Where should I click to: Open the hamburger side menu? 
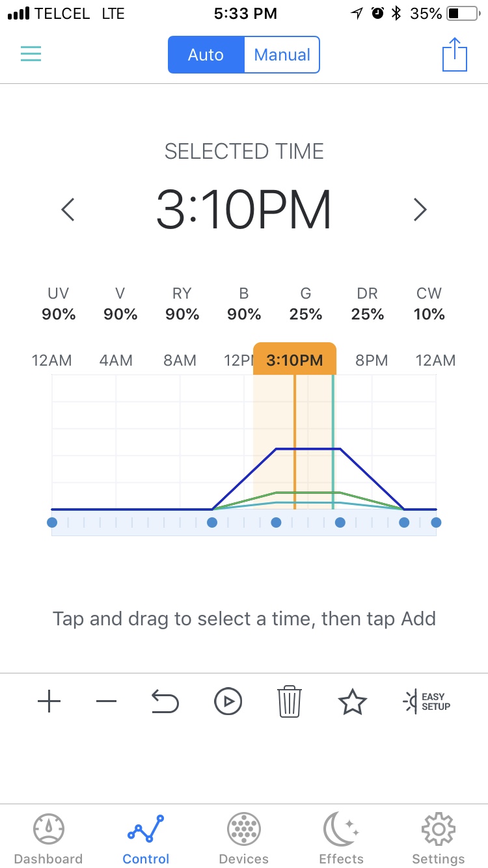[x=31, y=54]
